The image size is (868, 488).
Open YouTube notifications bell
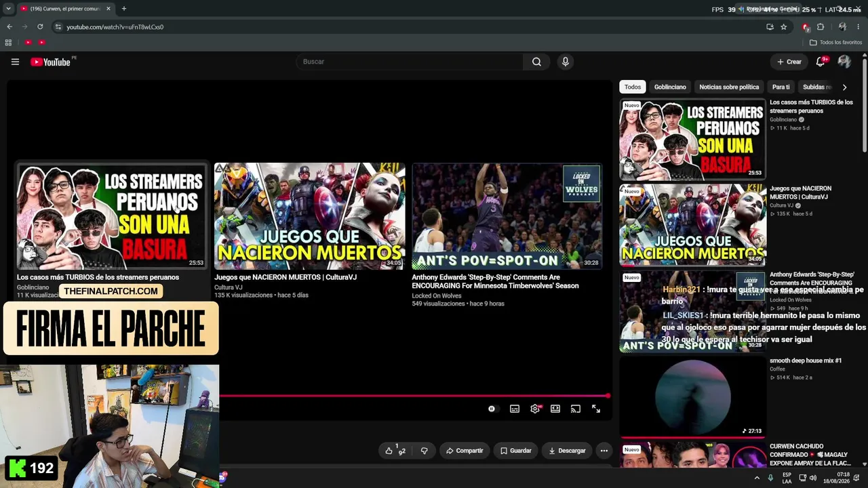point(821,62)
